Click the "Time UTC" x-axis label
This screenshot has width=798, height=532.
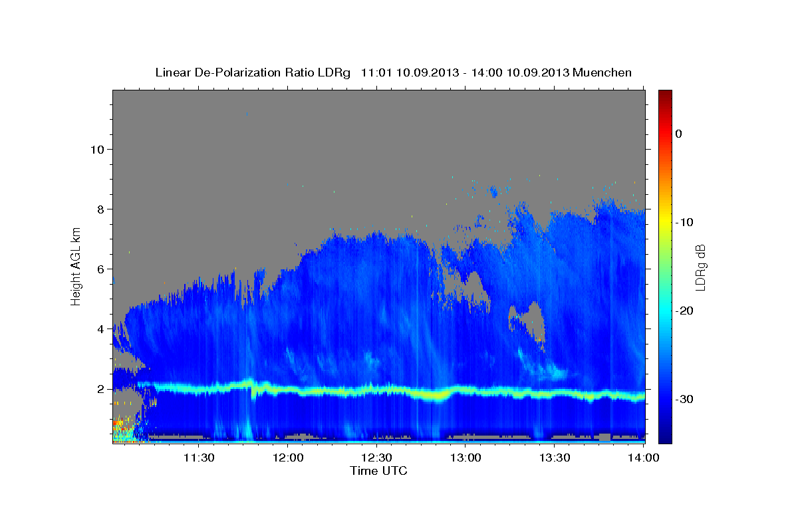click(378, 471)
